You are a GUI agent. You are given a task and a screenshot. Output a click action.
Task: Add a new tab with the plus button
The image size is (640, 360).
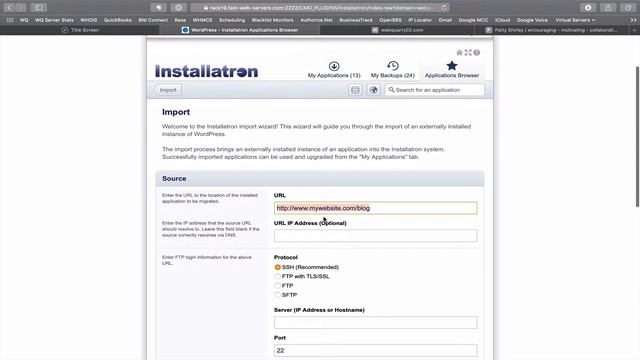634,30
